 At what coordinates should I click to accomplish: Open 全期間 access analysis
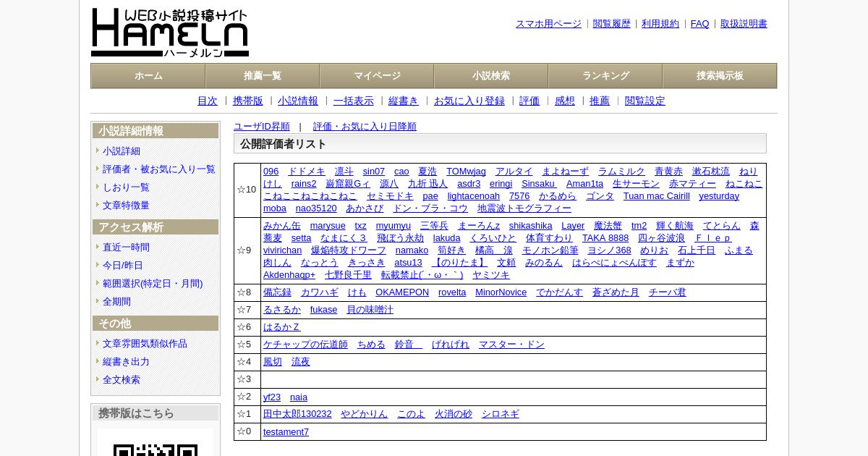point(116,302)
